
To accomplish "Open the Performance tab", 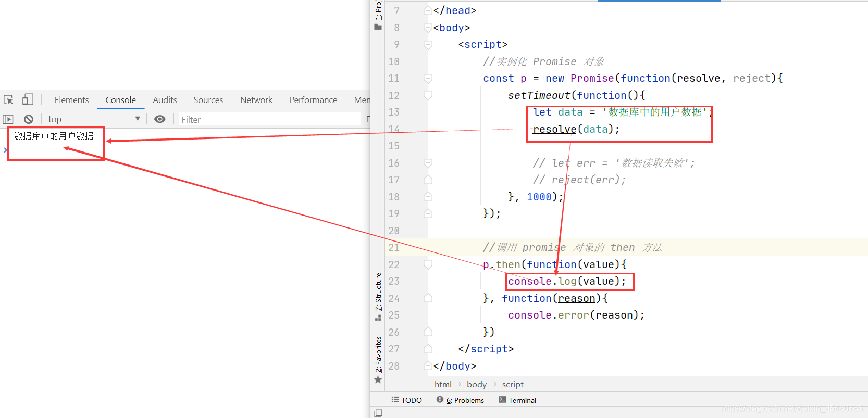I will [x=313, y=100].
